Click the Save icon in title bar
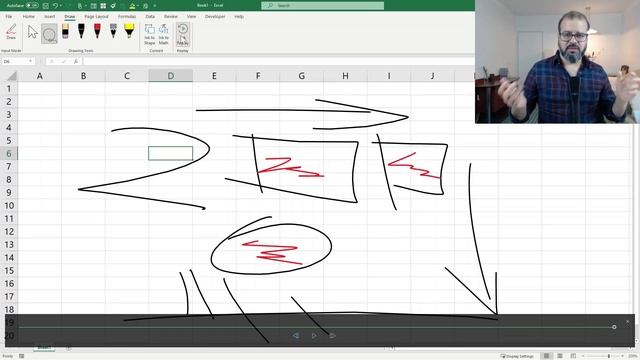The width and height of the screenshot is (640, 360). pyautogui.click(x=45, y=6)
